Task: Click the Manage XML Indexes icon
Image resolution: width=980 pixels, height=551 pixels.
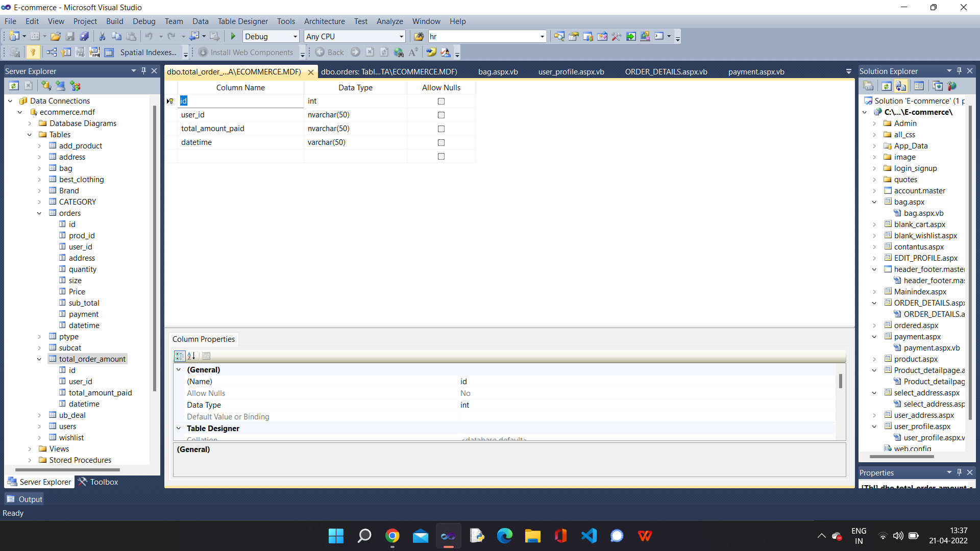Action: coord(94,52)
